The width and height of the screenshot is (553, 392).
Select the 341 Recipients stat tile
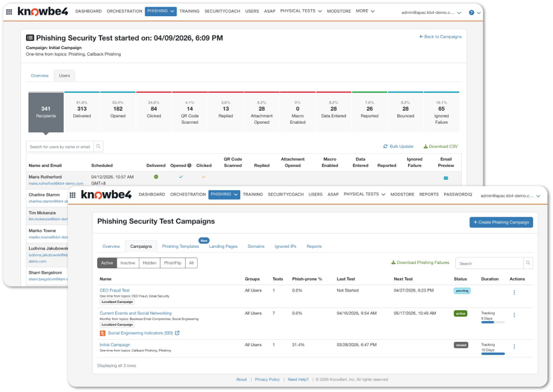[x=46, y=112]
